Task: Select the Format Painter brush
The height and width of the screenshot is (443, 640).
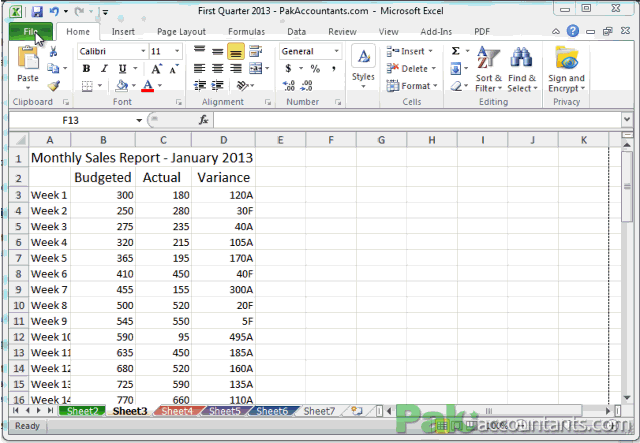Action: (53, 85)
